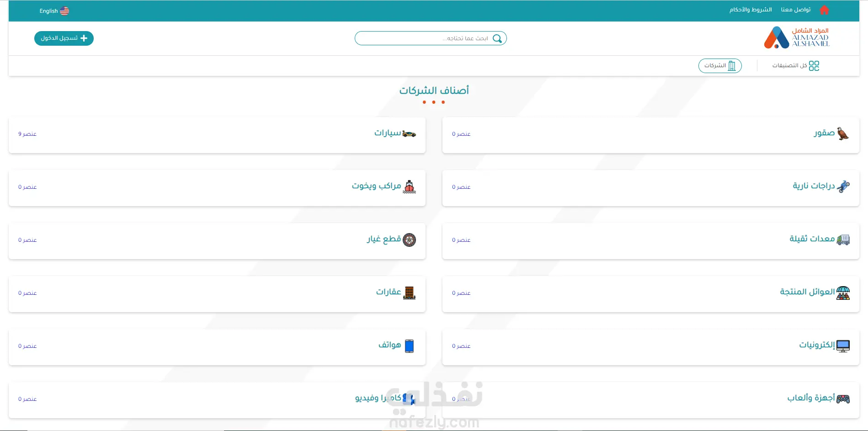This screenshot has width=868, height=431.
Task: Choose the truck icon for معدات ثقيلة
Action: tap(843, 239)
